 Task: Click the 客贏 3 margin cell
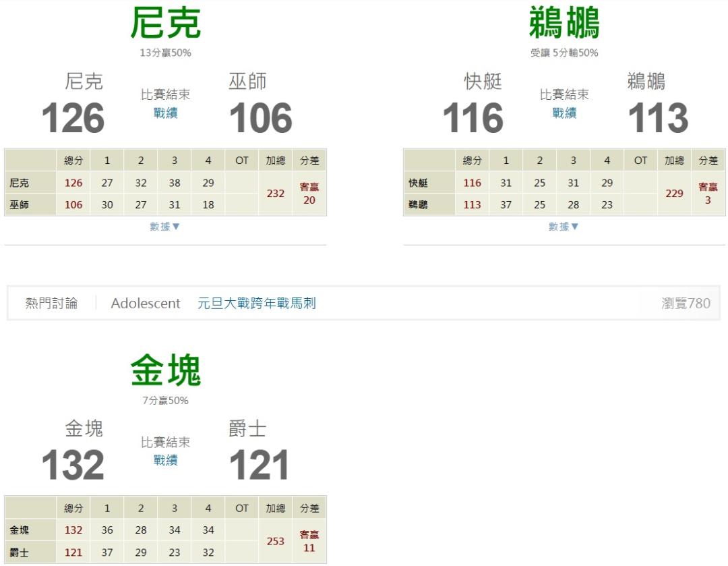pyautogui.click(x=708, y=194)
